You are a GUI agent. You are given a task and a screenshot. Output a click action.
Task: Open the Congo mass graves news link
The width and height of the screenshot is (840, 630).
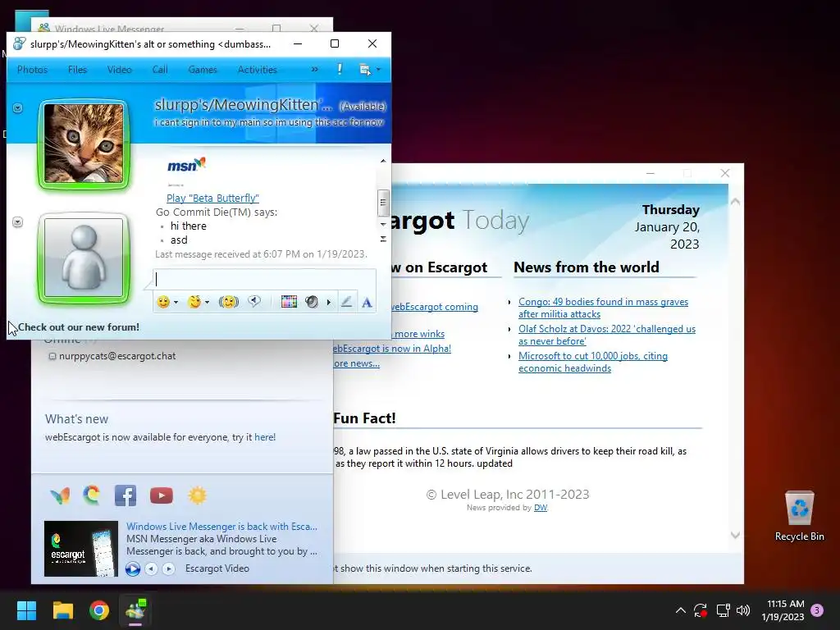603,308
